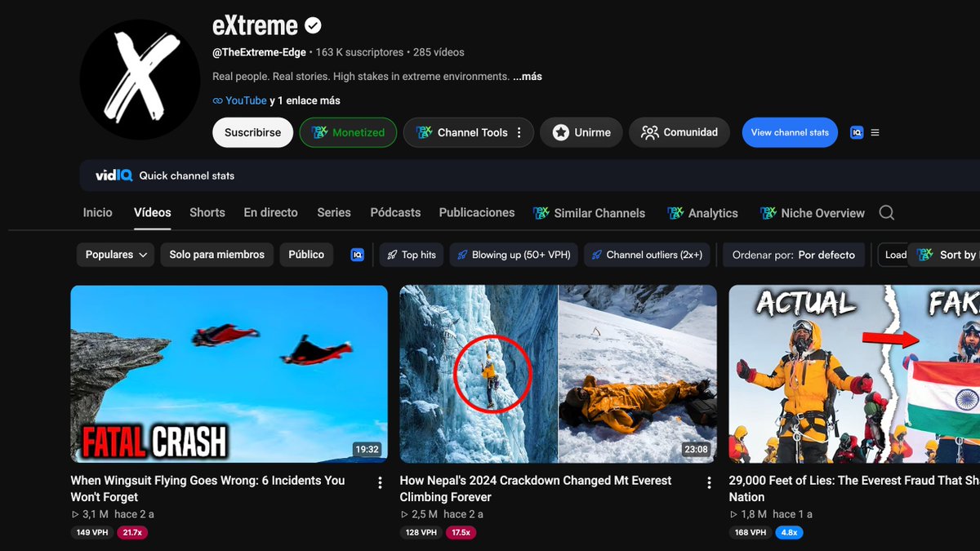Toggle the Público filter chip
This screenshot has height=551, width=980.
click(x=306, y=255)
